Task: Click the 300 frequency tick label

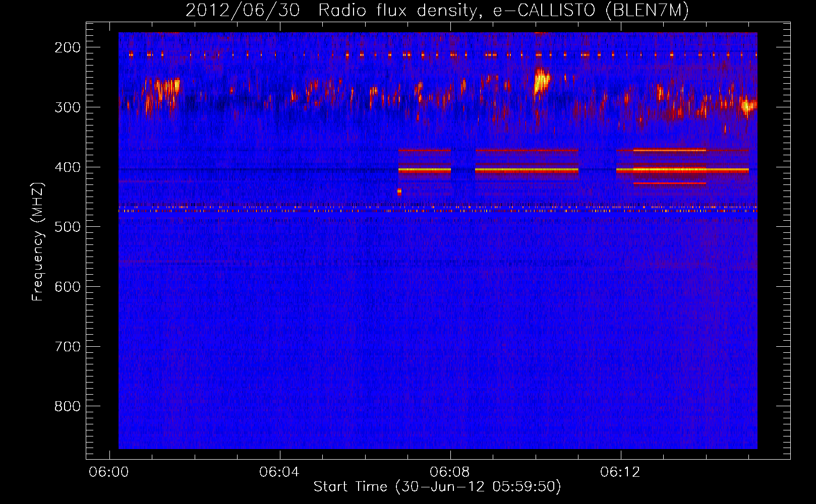Action: coord(68,107)
